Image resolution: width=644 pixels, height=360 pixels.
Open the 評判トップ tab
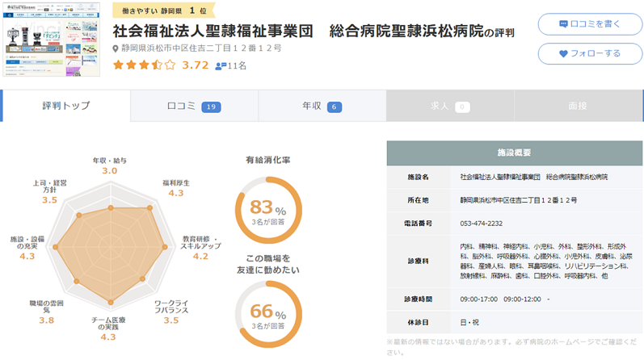[66, 106]
